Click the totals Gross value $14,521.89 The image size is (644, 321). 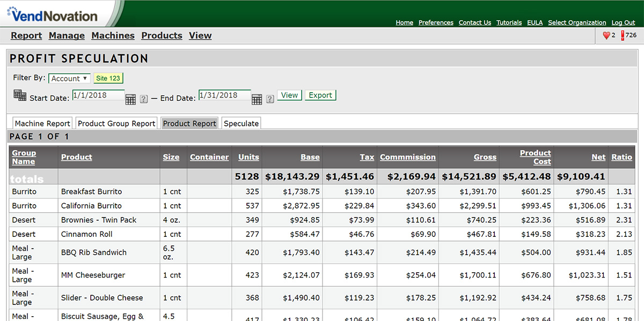469,176
